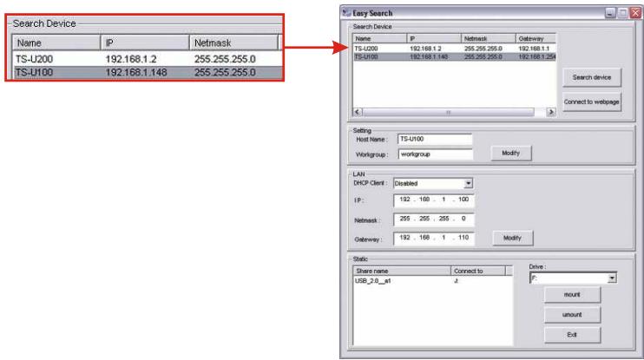This screenshot has width=644, height=360.
Task: Click the LAN IP address field
Action: click(434, 200)
